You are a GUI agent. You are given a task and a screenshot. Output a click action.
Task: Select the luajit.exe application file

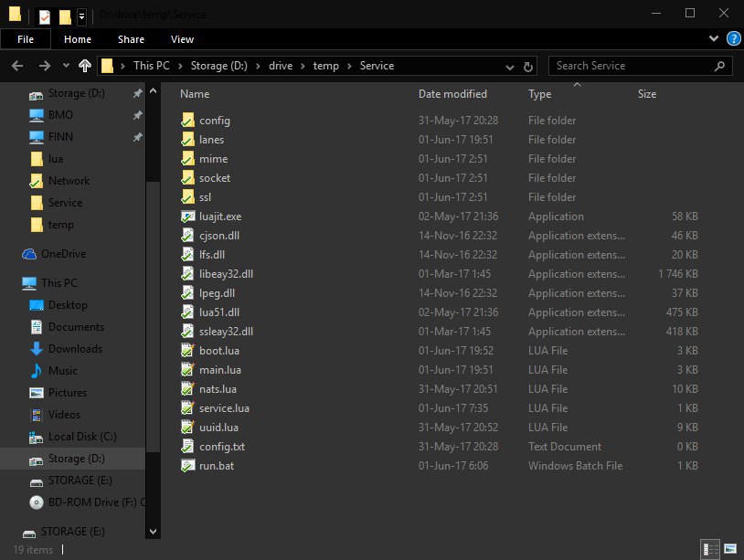(219, 217)
